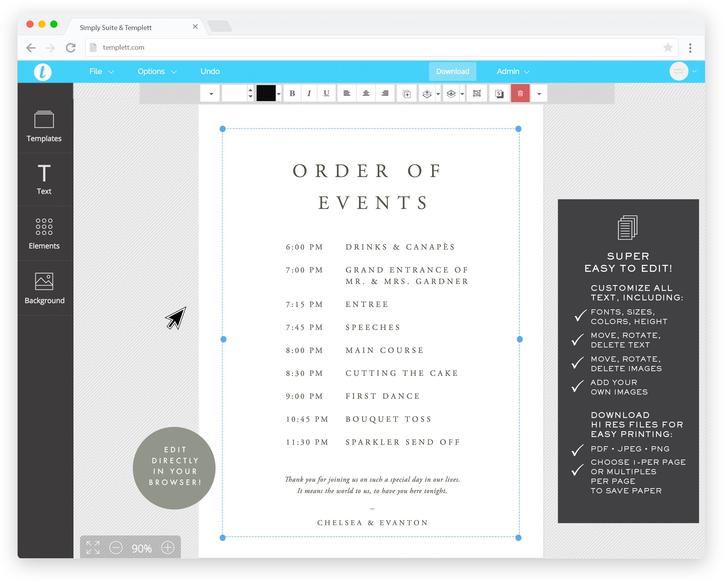
Task: Expand the bring forward options arrow
Action: click(438, 94)
